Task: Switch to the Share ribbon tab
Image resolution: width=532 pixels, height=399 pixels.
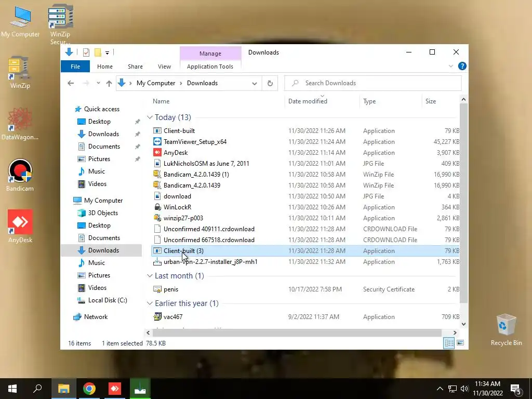Action: (135, 66)
